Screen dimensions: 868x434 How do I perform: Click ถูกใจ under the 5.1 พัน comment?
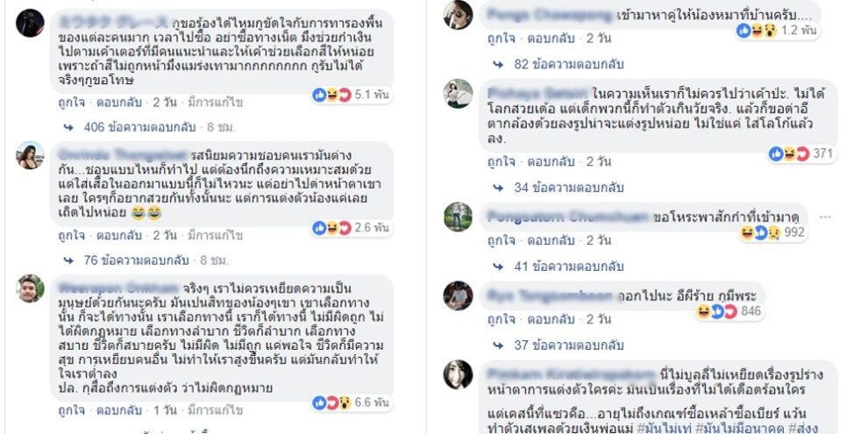[71, 103]
